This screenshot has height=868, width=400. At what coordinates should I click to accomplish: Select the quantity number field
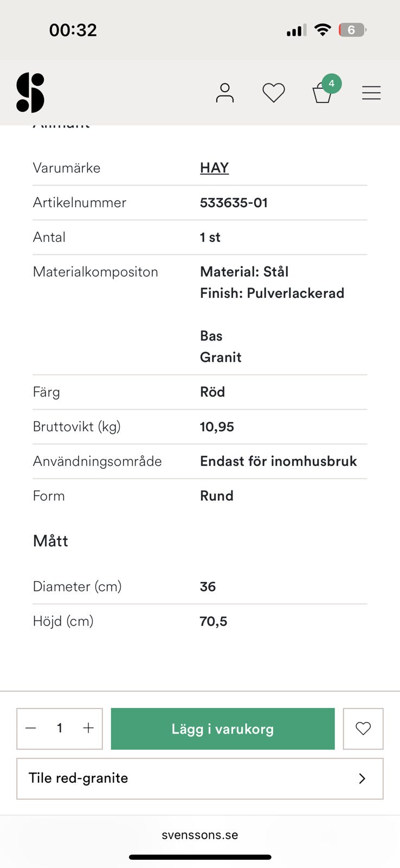[60, 728]
